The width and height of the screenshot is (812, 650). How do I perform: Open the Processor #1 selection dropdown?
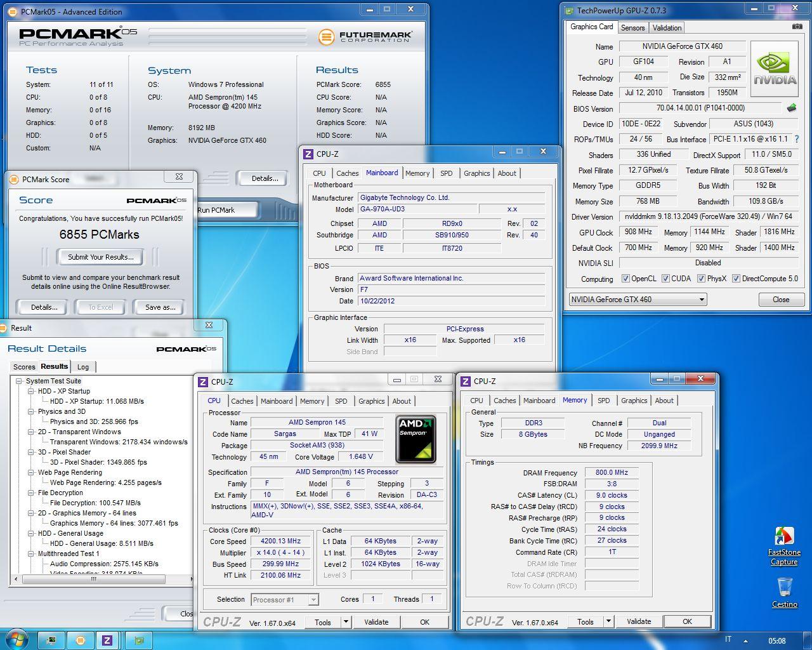pos(285,599)
